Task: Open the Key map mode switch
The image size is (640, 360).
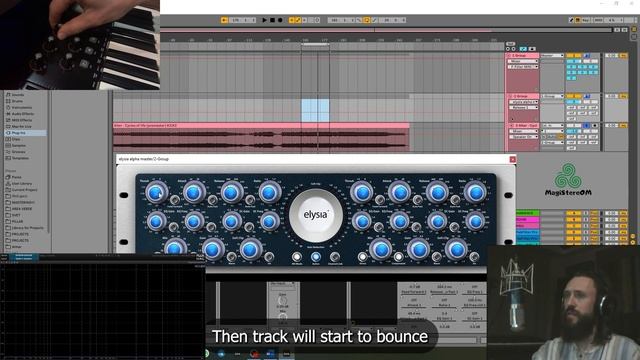Action: 585,20
